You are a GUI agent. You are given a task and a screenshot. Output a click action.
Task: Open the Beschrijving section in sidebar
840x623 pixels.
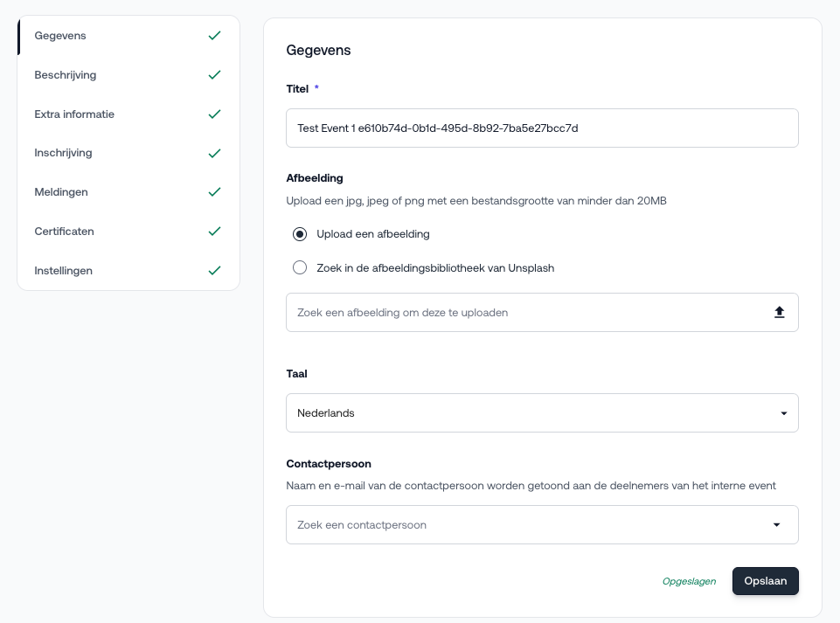click(66, 75)
